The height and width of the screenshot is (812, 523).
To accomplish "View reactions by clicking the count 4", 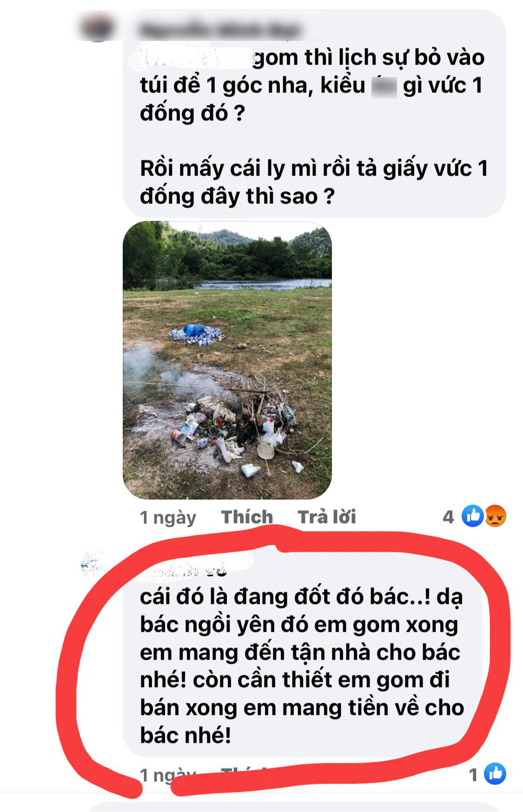I will click(448, 517).
